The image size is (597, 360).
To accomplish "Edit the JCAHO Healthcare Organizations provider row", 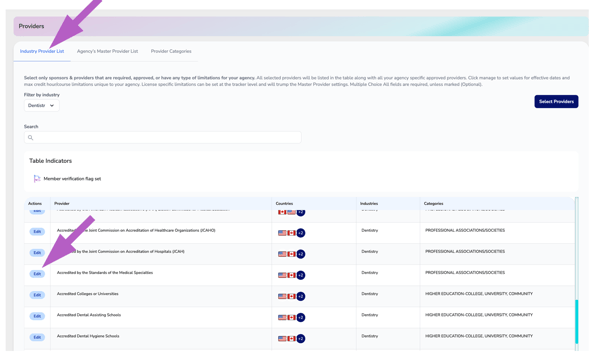I will click(37, 232).
